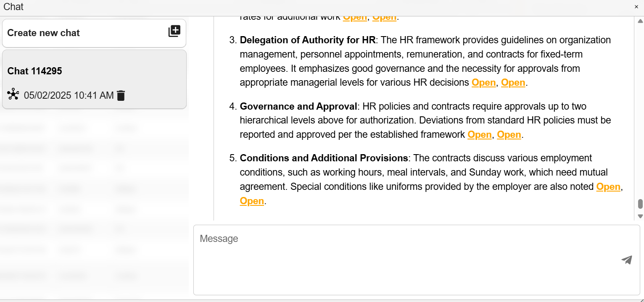
Task: Select Chat 114295 in the chat list
Action: (x=94, y=71)
